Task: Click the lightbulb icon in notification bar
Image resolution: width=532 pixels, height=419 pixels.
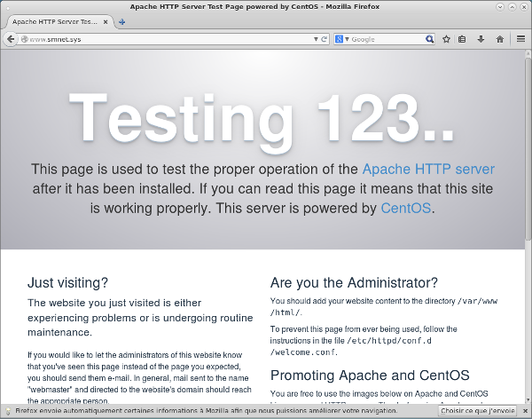Action: tap(9, 411)
